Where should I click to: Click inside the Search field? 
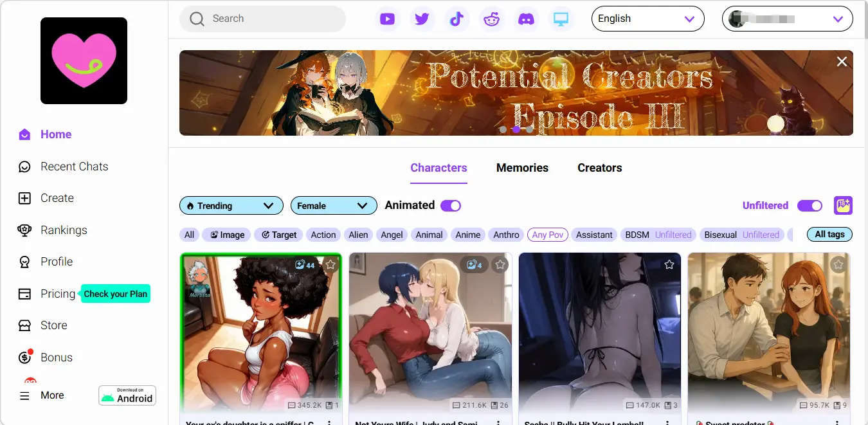click(x=262, y=19)
